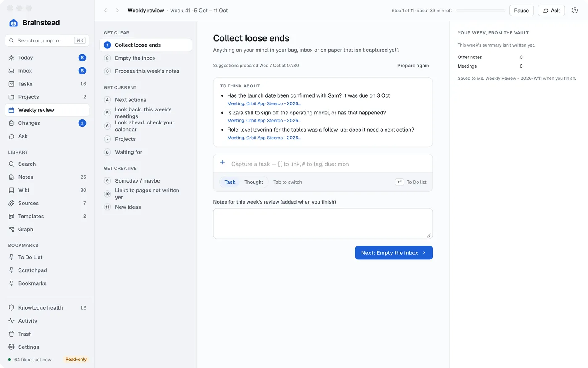Image resolution: width=588 pixels, height=368 pixels.
Task: Click Prepare again link
Action: point(413,66)
